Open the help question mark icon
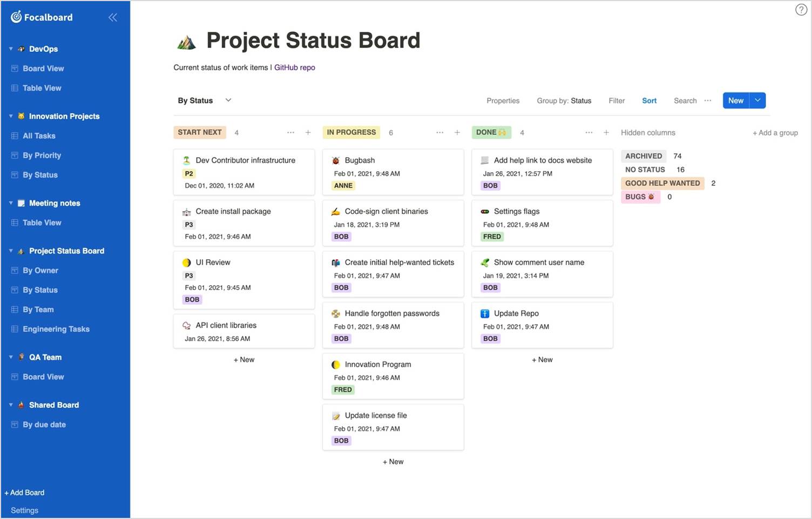Viewport: 812px width, 519px height. (801, 9)
